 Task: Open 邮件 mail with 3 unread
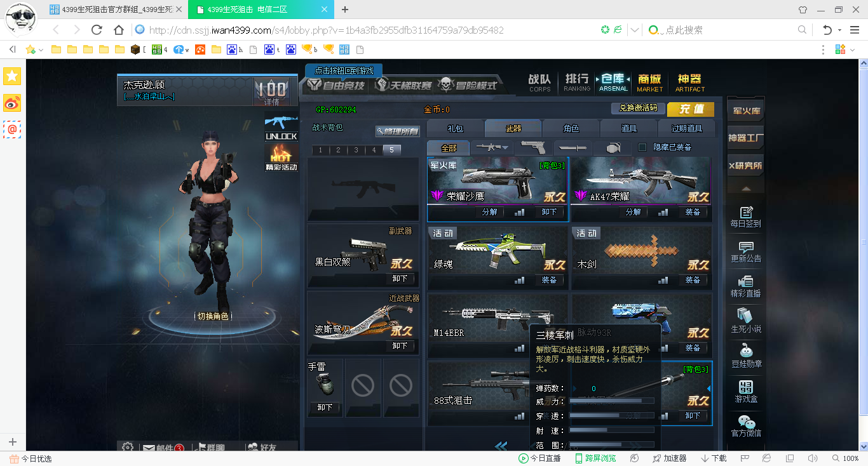[x=163, y=448]
